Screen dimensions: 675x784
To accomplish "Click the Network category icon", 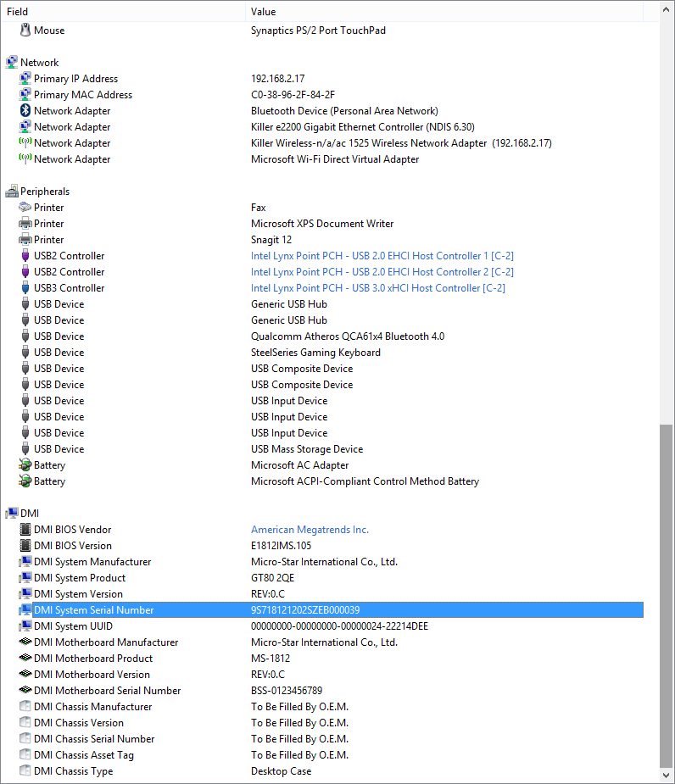I will [x=12, y=62].
